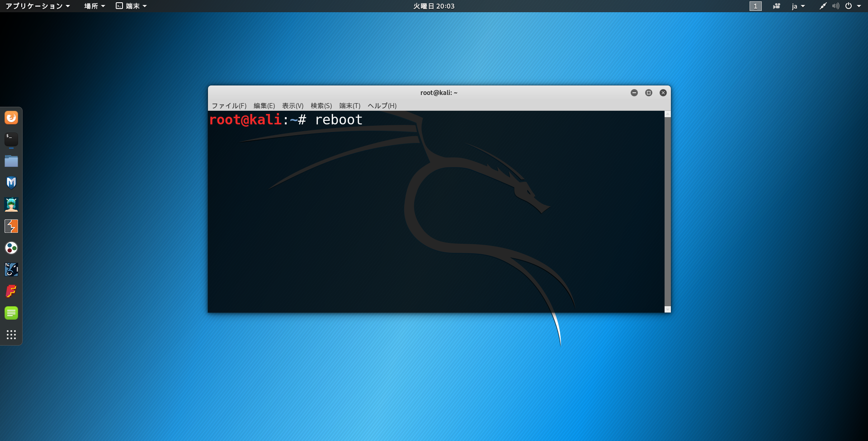Open Firefox from the dock
Image resolution: width=868 pixels, height=441 pixels.
click(x=11, y=118)
